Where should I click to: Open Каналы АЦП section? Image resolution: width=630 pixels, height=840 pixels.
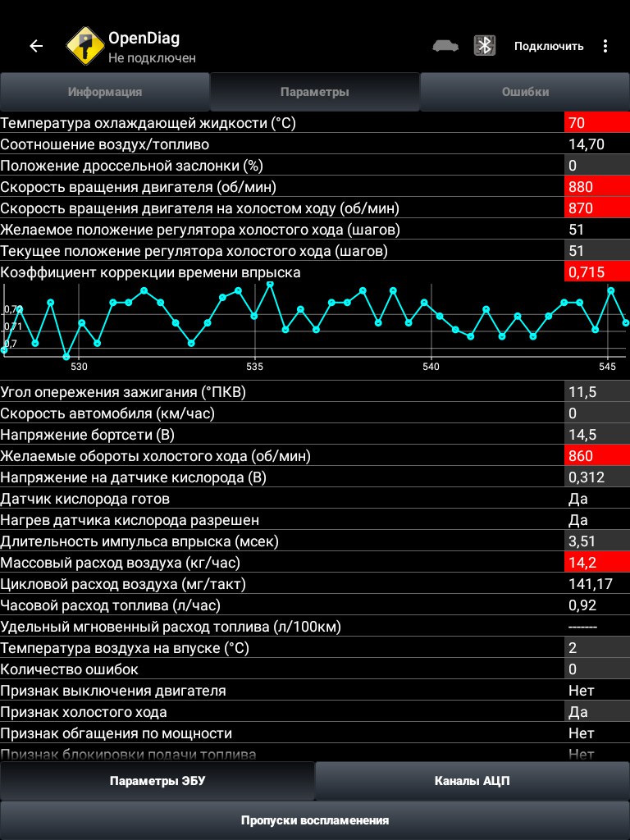click(472, 781)
